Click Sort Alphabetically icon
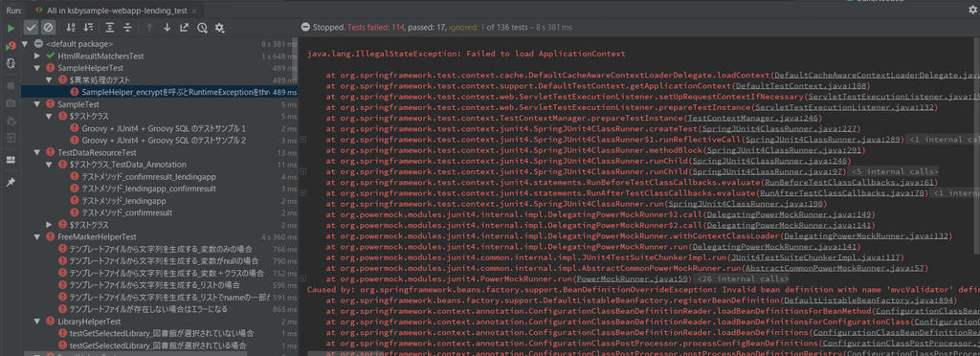Screen dimensions: 980x356 click(x=71, y=28)
